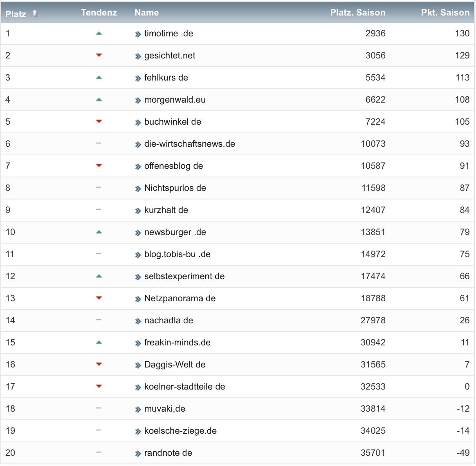This screenshot has width=476, height=466.
Task: Open the Nichtspurlos de link
Action: (x=175, y=188)
